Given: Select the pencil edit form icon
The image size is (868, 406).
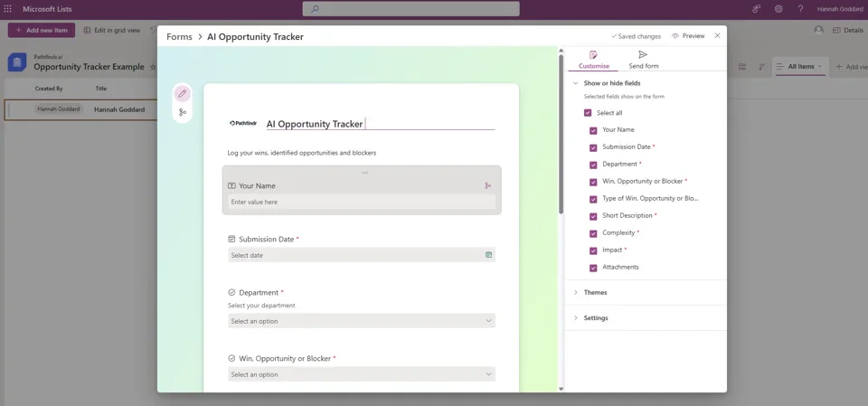Looking at the screenshot, I should [182, 94].
